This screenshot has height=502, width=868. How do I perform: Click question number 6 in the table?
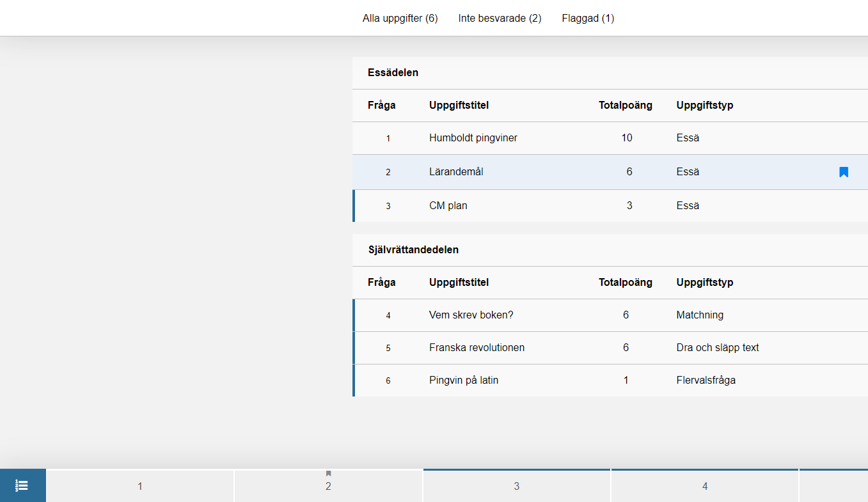point(388,381)
